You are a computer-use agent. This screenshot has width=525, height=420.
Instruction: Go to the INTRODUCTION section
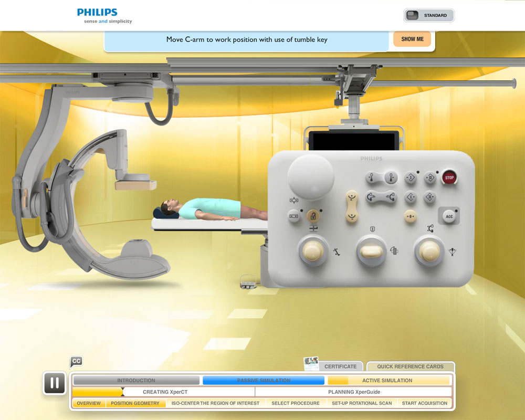point(136,381)
